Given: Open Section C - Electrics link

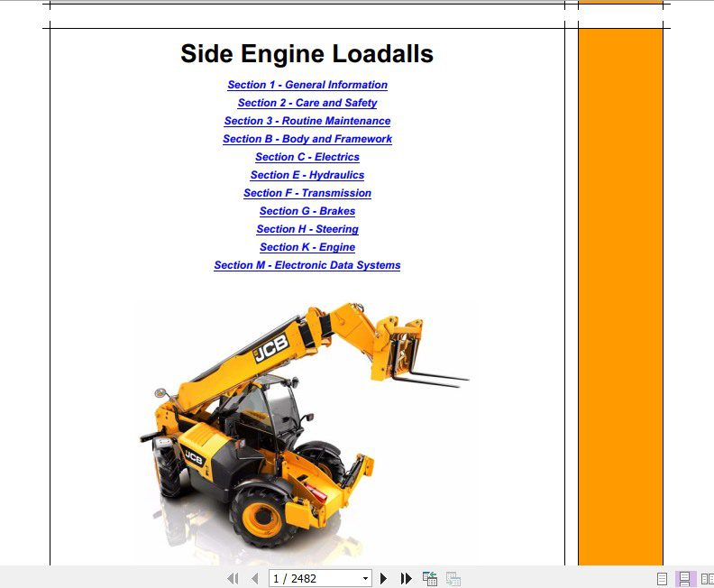Looking at the screenshot, I should tap(307, 157).
